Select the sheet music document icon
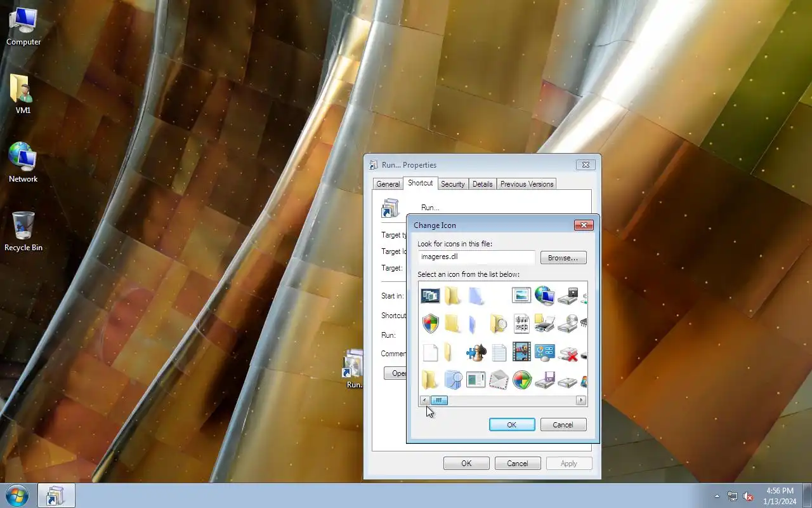This screenshot has width=812, height=508. 521,323
